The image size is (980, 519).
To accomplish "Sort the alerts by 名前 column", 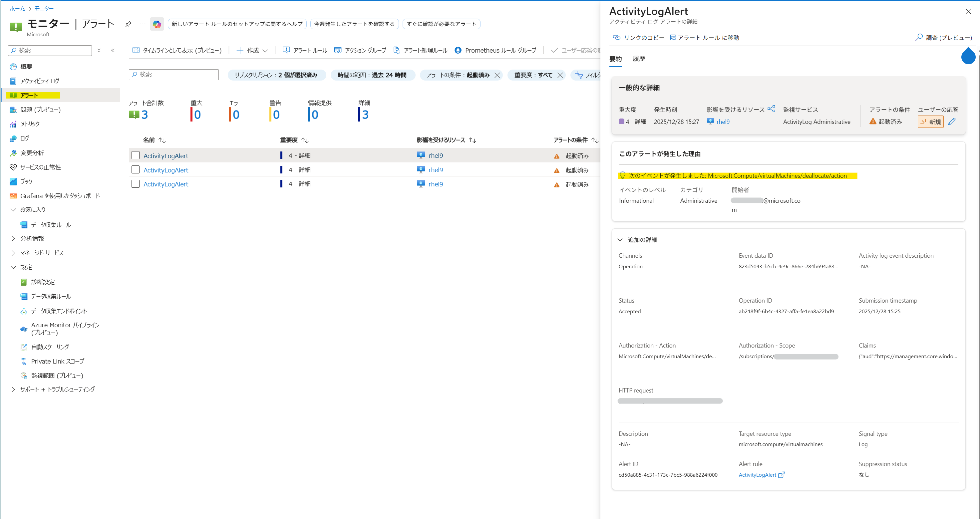I will pos(154,140).
